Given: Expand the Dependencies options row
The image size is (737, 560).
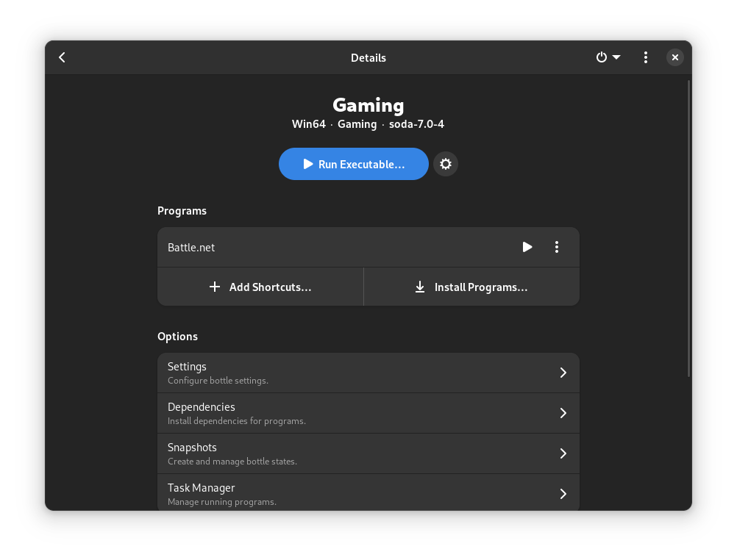Looking at the screenshot, I should (563, 413).
